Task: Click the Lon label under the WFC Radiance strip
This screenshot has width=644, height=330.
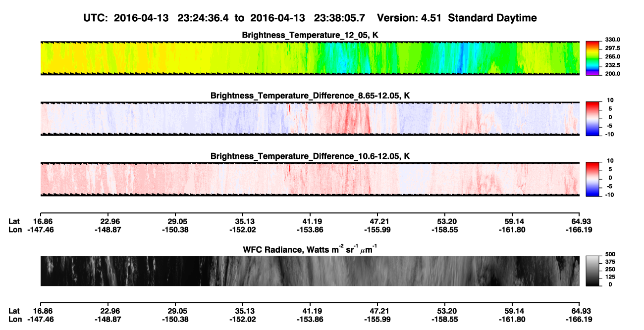Action: click(15, 319)
